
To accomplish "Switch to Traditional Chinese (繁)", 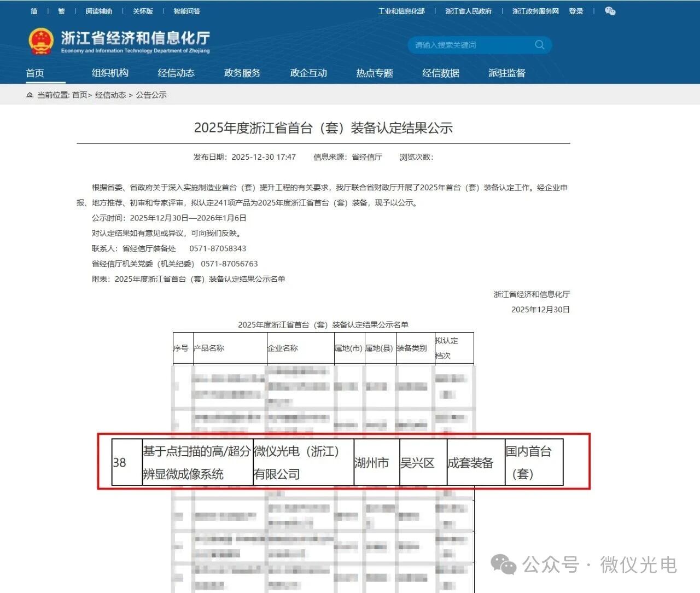I will click(x=61, y=11).
